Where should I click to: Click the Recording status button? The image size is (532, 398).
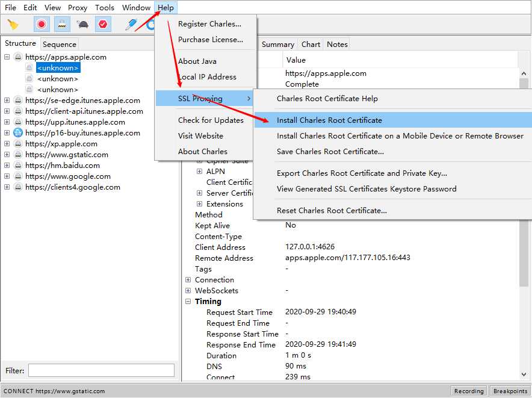pyautogui.click(x=469, y=391)
